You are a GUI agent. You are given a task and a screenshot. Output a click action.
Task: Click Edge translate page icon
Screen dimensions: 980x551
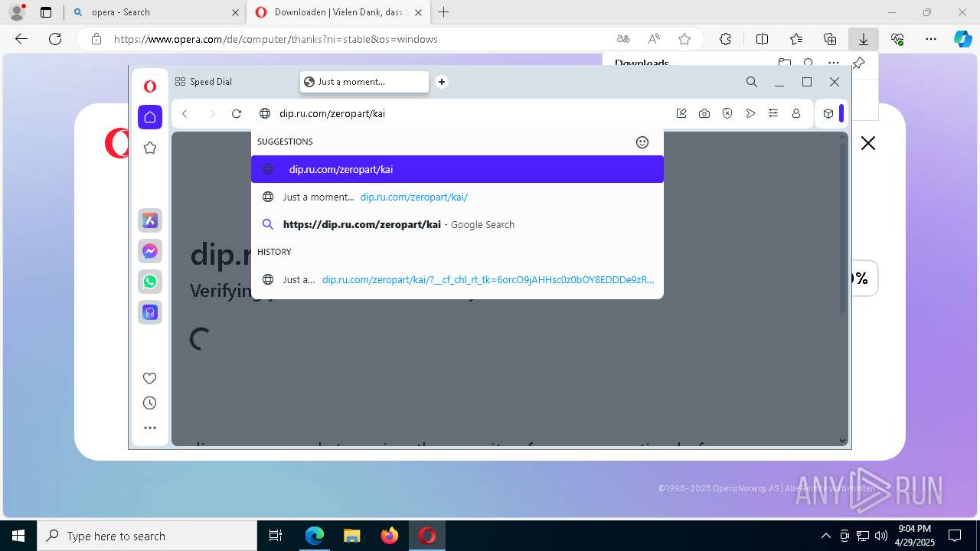tap(623, 39)
